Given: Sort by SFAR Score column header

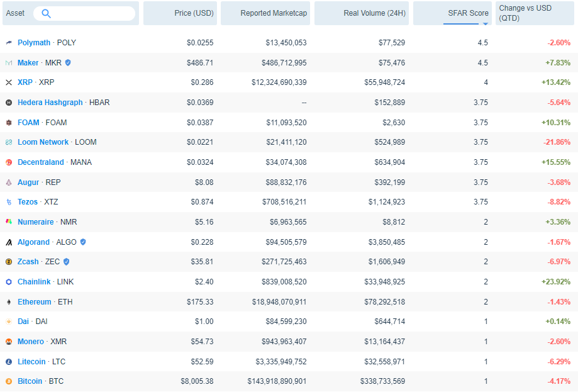Looking at the screenshot, I should click(452, 13).
